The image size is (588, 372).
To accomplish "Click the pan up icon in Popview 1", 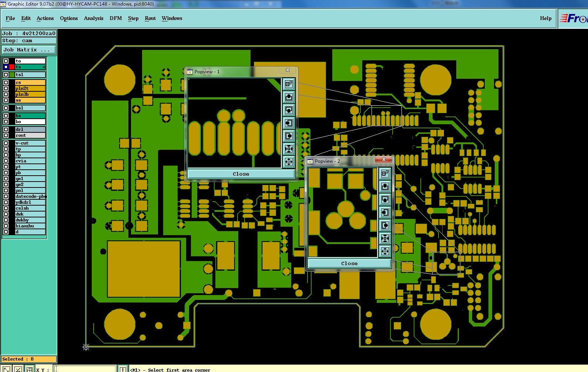I will pos(289,97).
